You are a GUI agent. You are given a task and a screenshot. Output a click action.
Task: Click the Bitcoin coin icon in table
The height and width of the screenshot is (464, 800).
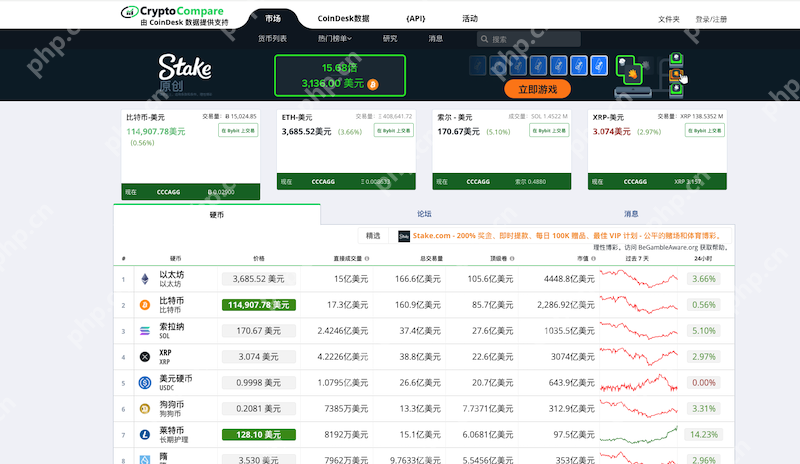145,305
